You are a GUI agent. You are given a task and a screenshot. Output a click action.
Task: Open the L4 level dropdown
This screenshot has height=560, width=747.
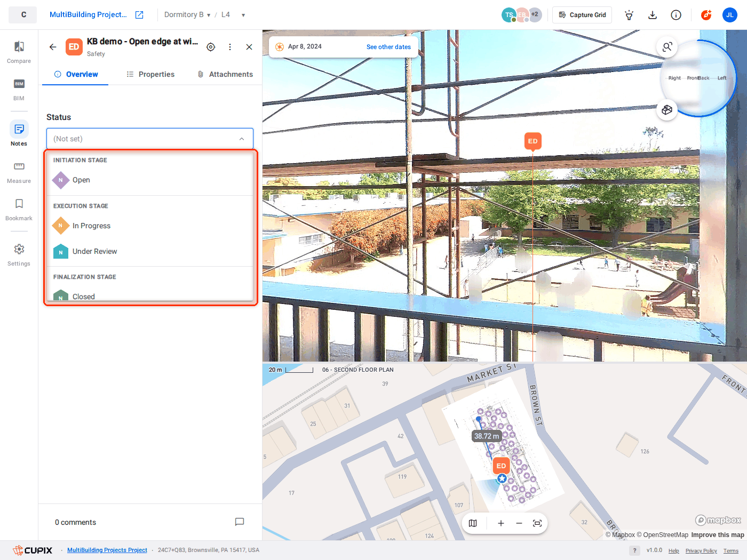click(233, 15)
